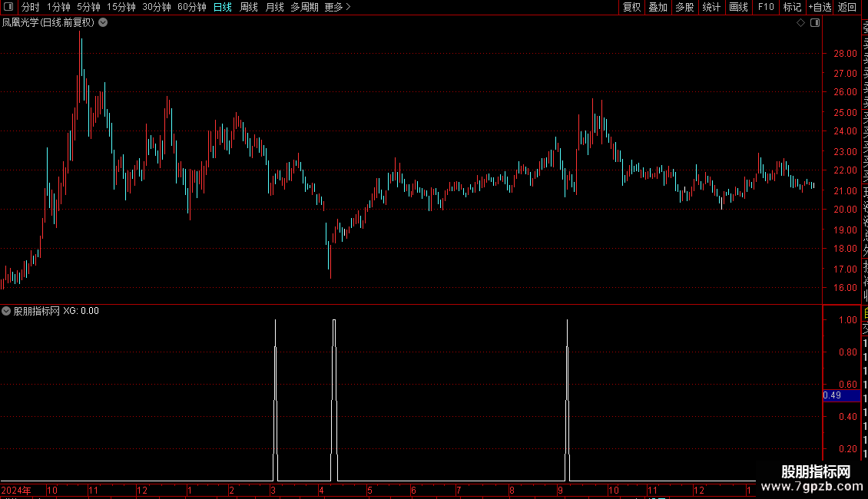
Task: Switch to 分时 intraday view
Action: coord(31,7)
